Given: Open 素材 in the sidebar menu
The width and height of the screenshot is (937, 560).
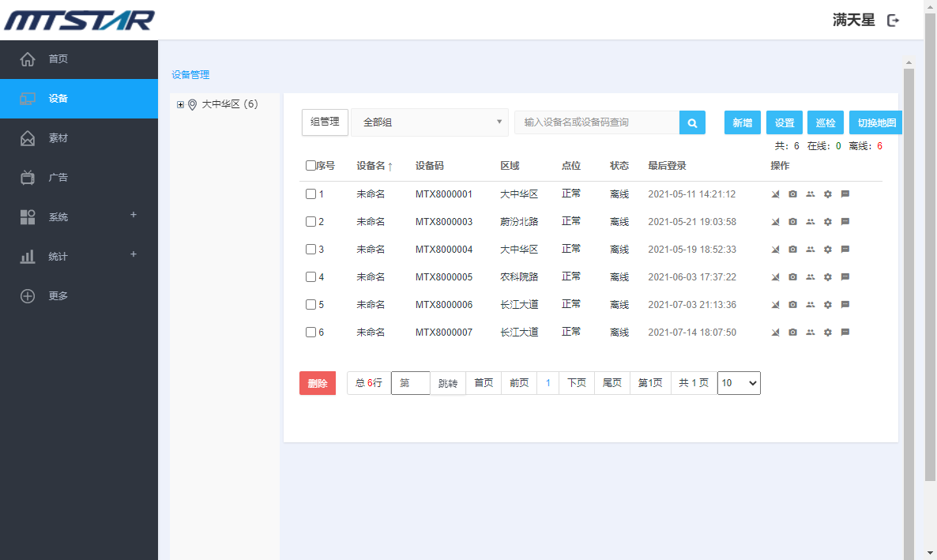Looking at the screenshot, I should [x=58, y=138].
